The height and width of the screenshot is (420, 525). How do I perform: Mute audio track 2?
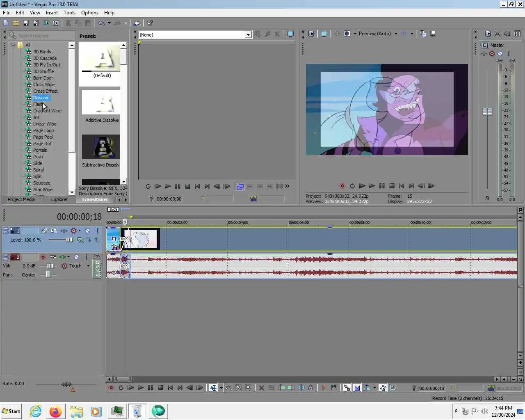click(x=76, y=257)
